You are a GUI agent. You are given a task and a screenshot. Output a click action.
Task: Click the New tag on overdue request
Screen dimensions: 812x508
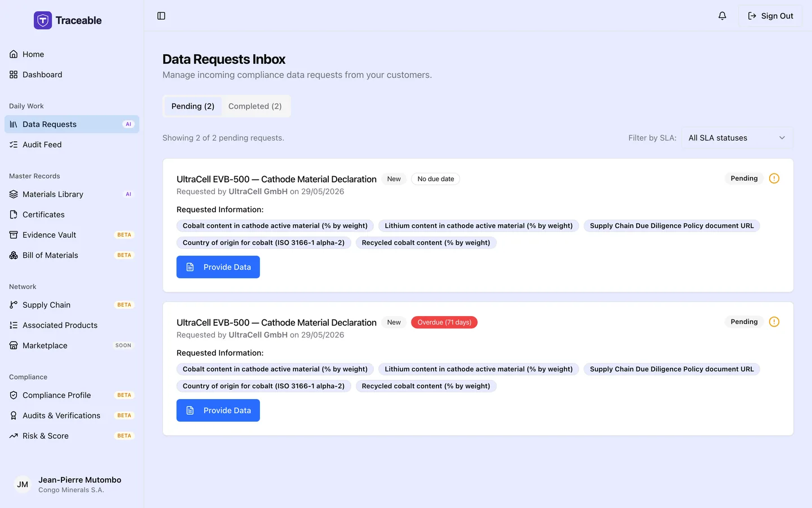[394, 322]
